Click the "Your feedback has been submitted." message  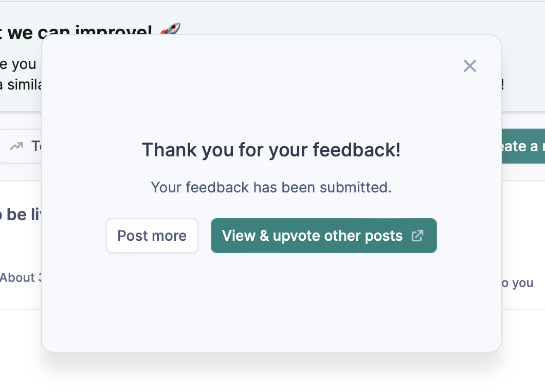coord(271,187)
